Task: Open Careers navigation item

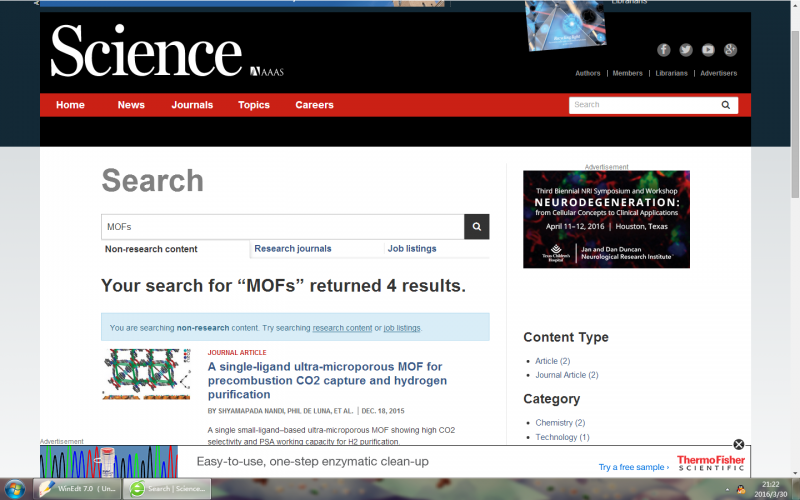Action: pos(314,105)
